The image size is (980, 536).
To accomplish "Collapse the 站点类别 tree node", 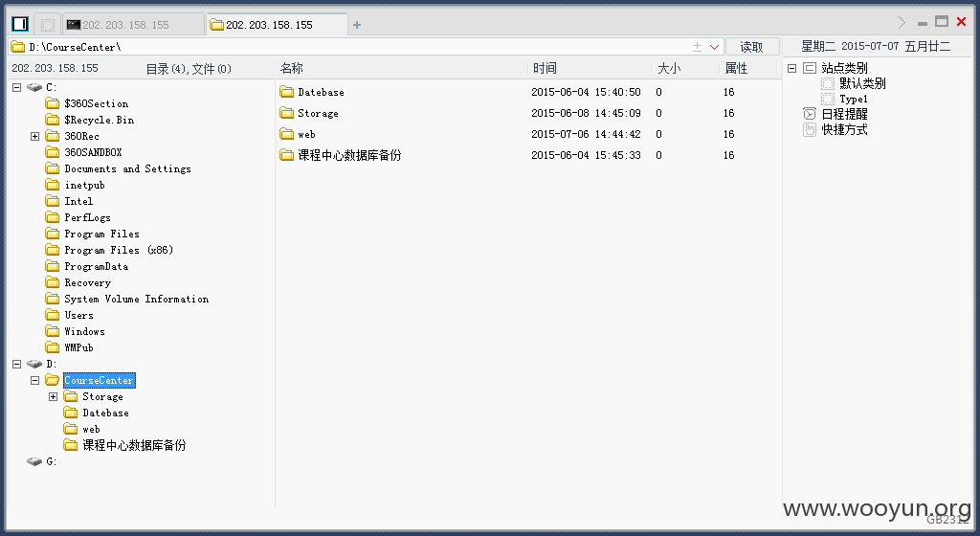I will (791, 68).
